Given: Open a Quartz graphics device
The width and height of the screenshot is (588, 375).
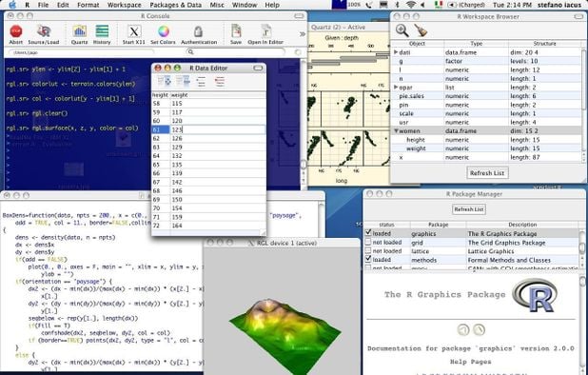Looking at the screenshot, I should (80, 31).
